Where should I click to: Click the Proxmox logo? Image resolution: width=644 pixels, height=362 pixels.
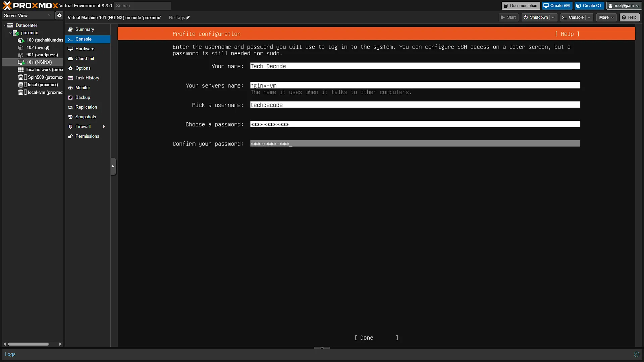click(30, 5)
